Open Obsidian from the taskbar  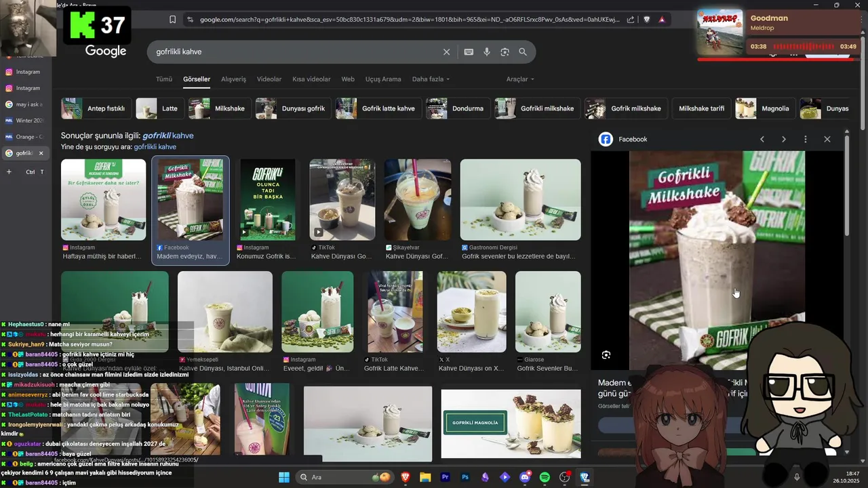click(x=485, y=477)
